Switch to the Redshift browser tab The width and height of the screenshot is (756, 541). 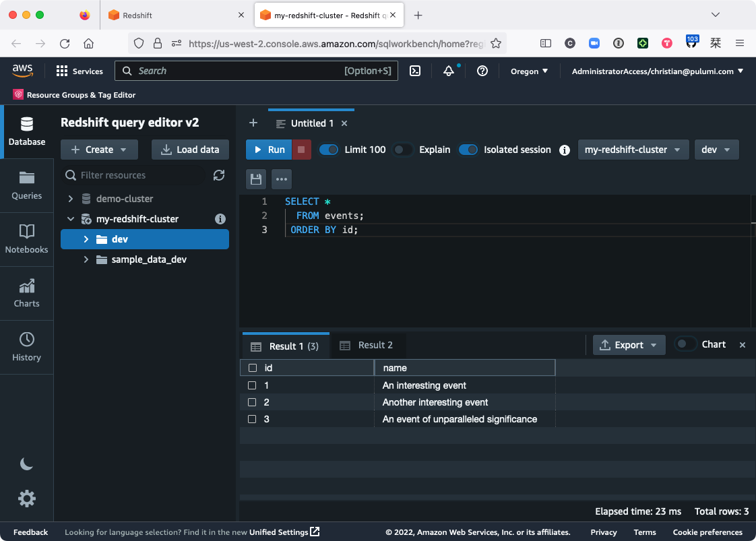coord(175,15)
